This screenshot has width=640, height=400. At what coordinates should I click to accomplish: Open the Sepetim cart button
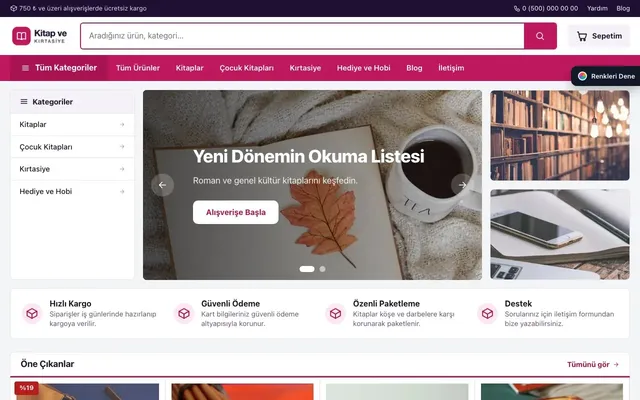coord(599,36)
